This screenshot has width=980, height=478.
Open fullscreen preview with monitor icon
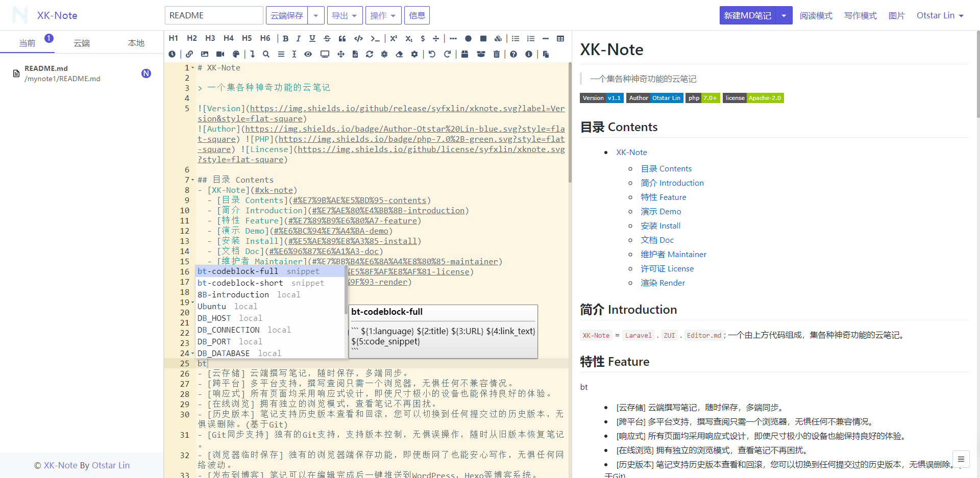point(325,54)
